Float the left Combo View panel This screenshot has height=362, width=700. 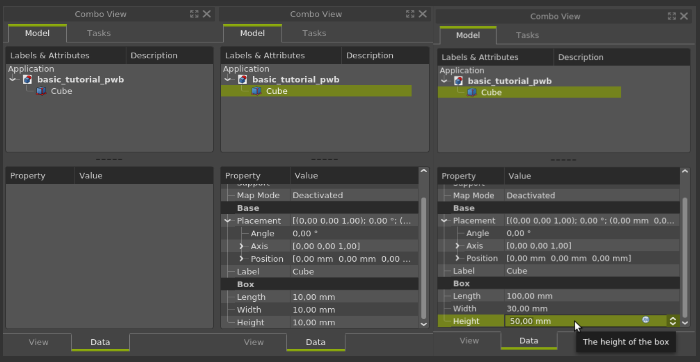pyautogui.click(x=194, y=14)
